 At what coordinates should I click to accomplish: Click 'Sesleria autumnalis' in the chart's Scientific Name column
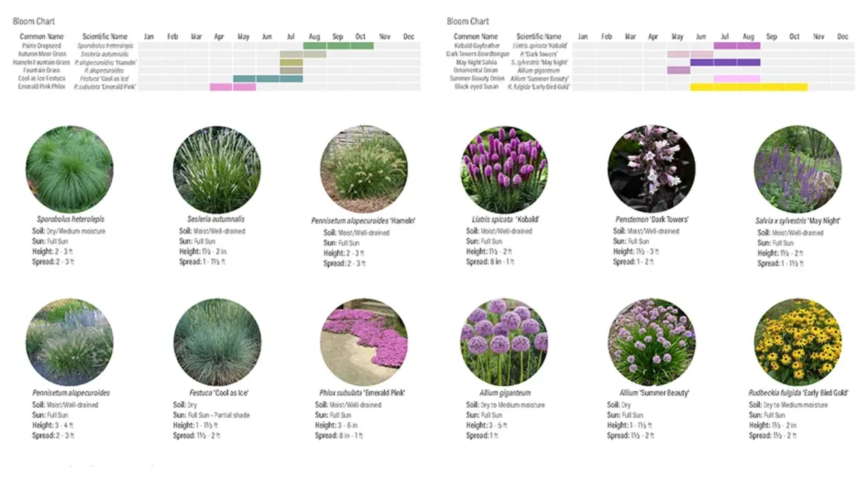pyautogui.click(x=105, y=54)
